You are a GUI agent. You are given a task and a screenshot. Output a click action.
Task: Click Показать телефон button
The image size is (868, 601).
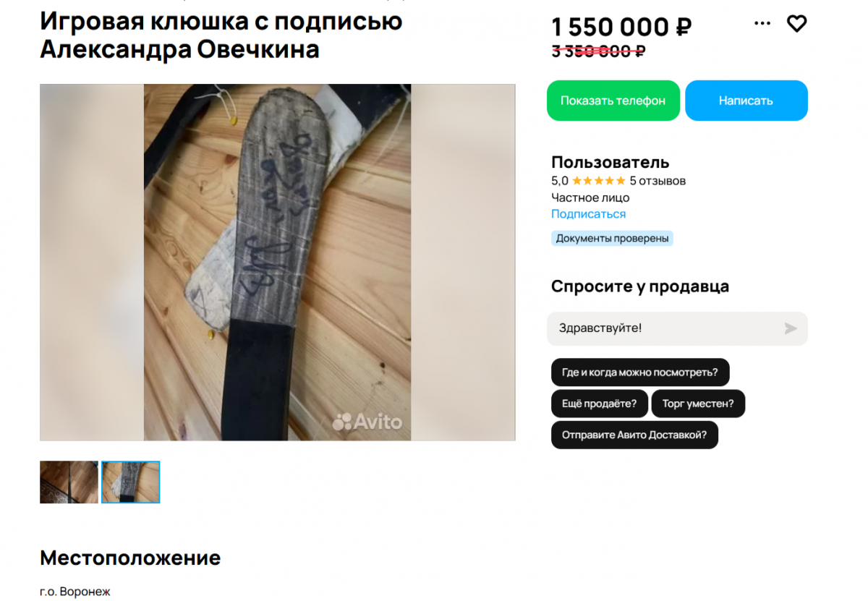tap(613, 101)
